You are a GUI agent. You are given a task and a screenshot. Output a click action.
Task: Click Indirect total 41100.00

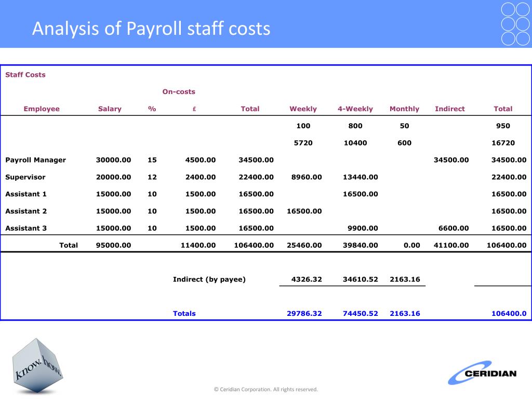point(451,245)
